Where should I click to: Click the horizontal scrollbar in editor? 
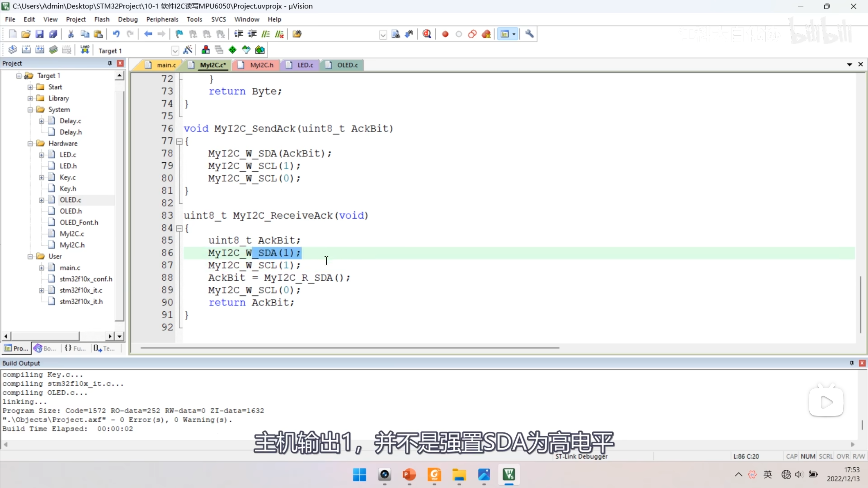coord(349,348)
